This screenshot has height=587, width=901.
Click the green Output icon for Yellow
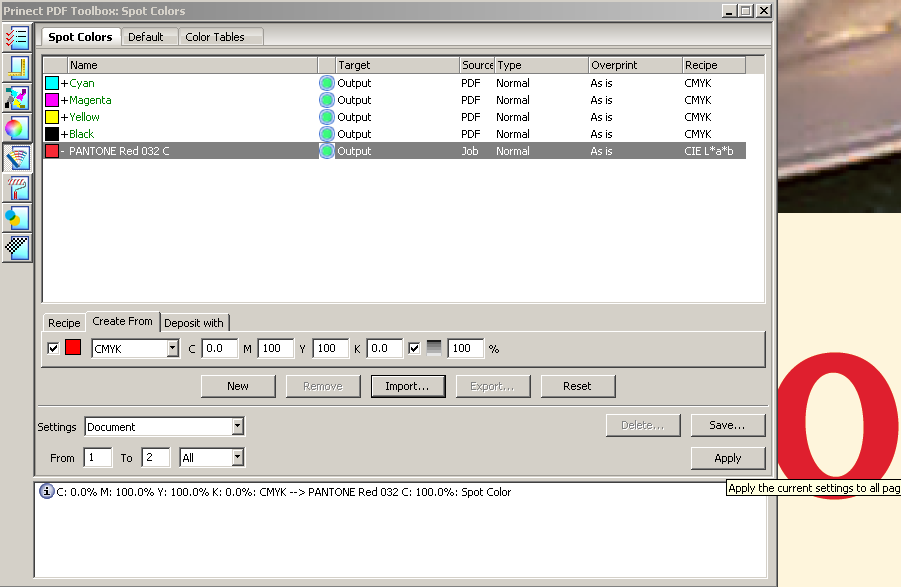click(327, 117)
